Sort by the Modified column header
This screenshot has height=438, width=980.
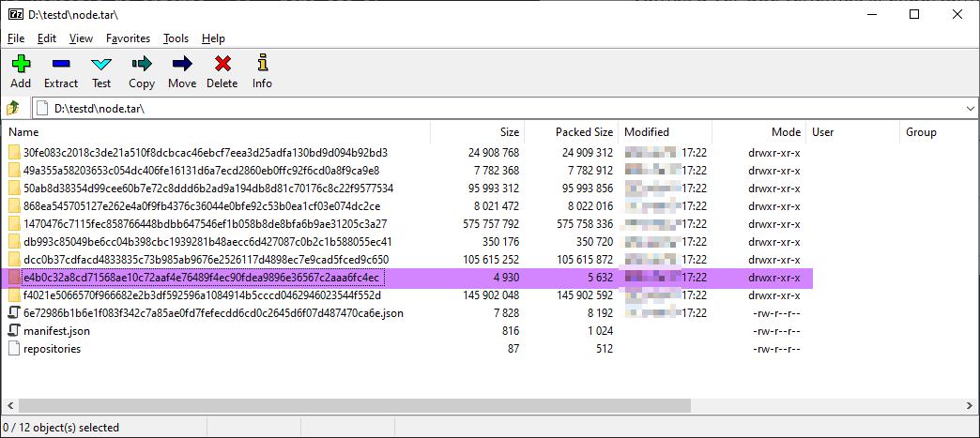click(x=647, y=132)
